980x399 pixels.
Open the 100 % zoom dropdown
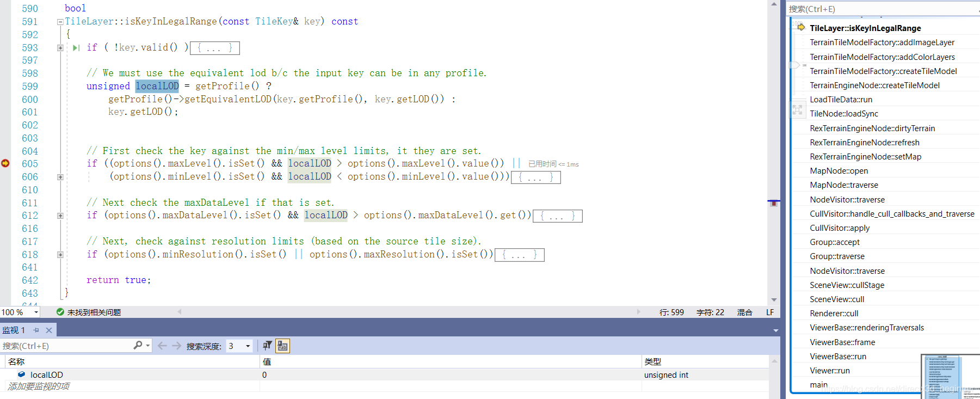[x=36, y=312]
